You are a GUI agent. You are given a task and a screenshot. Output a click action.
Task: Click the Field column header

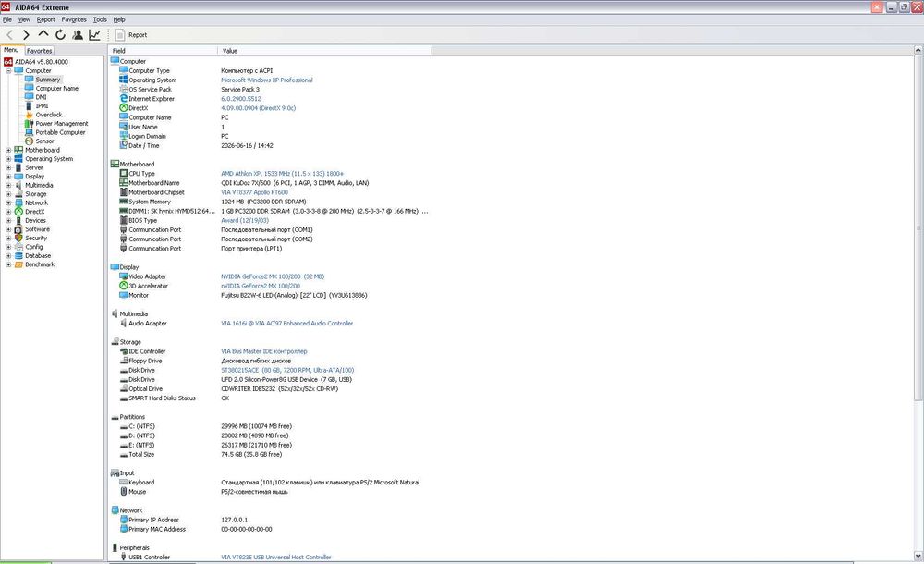[x=163, y=51]
